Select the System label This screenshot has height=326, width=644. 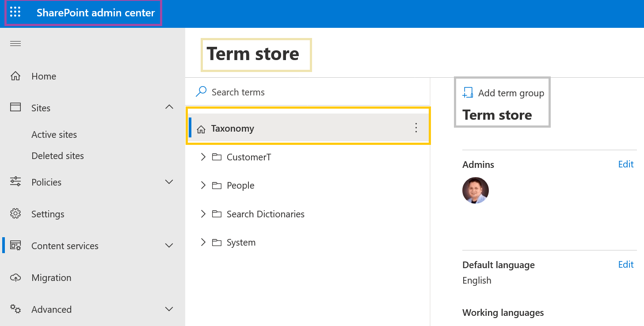(241, 242)
